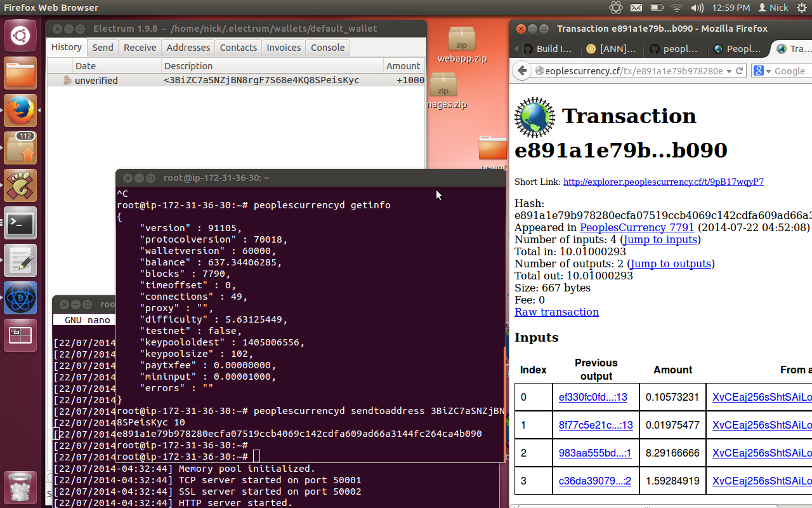Switch to the Console tab in Electrum
This screenshot has width=812, height=508.
(327, 48)
